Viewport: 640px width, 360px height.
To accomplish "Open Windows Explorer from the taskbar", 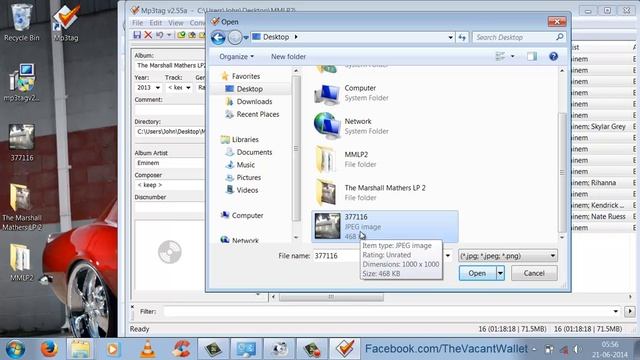I will click(x=80, y=349).
